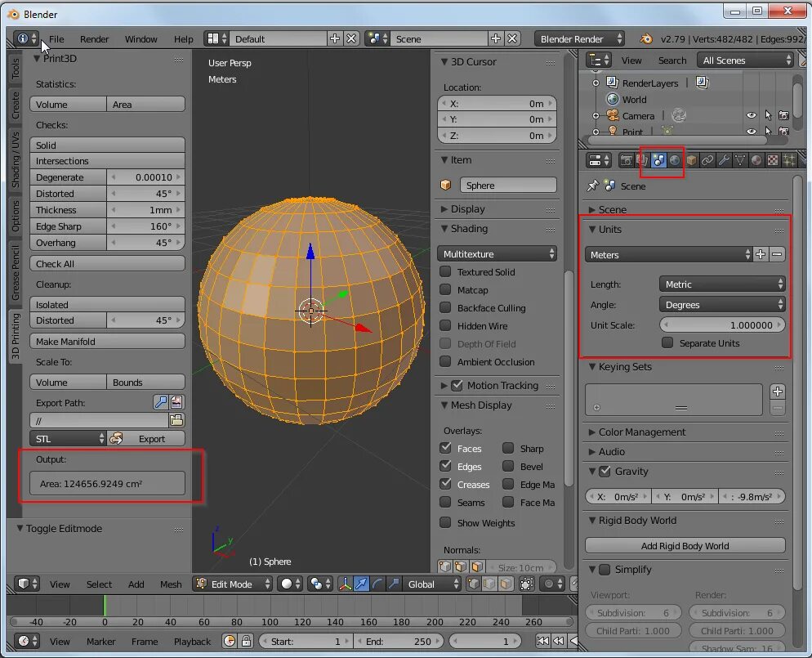Click the Thickness 1mm value field
Image resolution: width=812 pixels, height=658 pixels.
click(x=145, y=210)
